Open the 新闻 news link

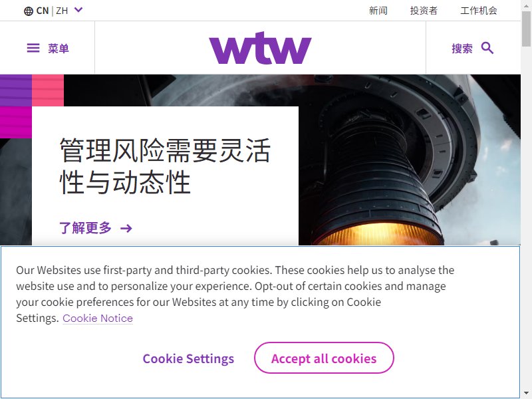pyautogui.click(x=378, y=11)
